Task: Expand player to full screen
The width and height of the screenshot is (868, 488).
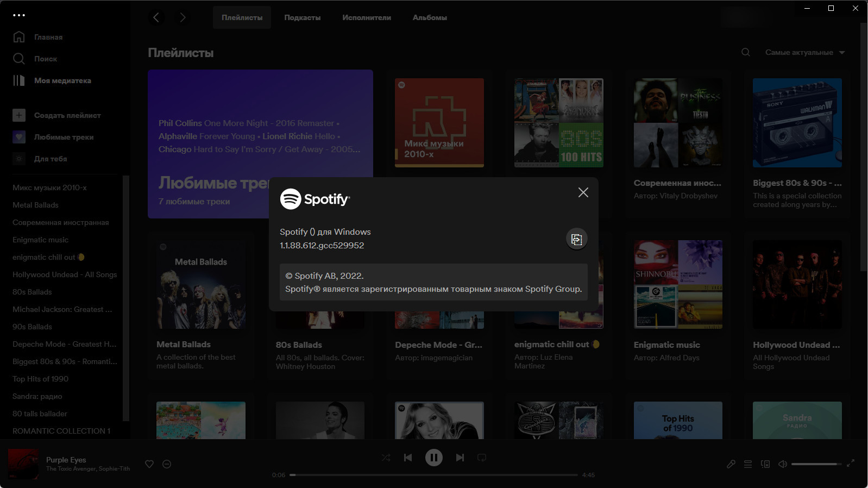Action: point(851,463)
